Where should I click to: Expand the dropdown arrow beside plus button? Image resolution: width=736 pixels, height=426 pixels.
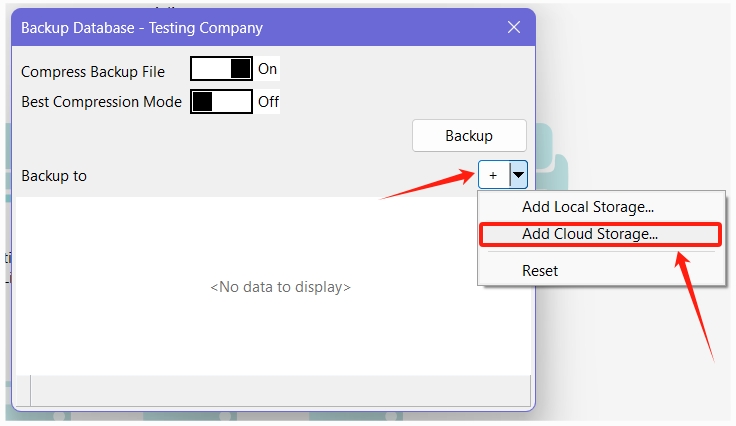[518, 175]
